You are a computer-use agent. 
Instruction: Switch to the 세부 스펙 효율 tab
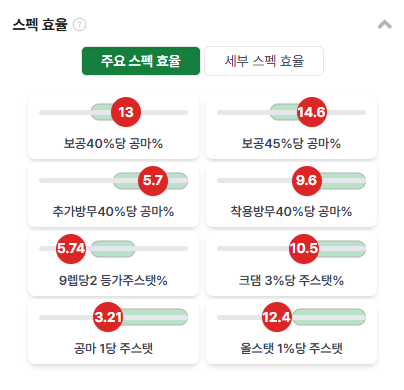coord(264,61)
